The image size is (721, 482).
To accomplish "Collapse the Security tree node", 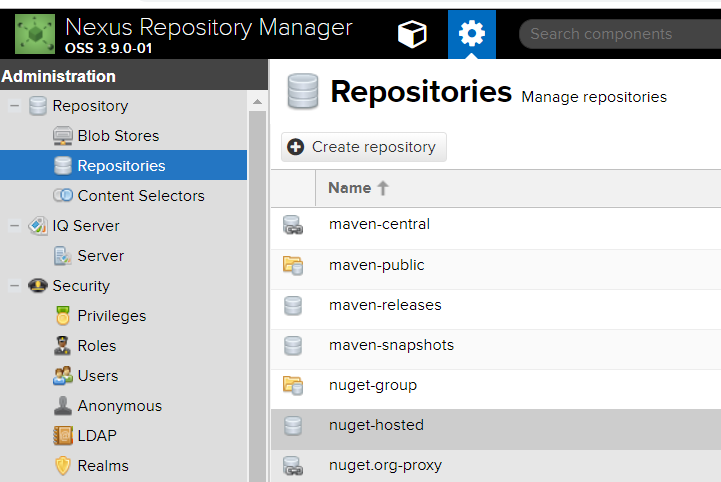I will [x=14, y=286].
